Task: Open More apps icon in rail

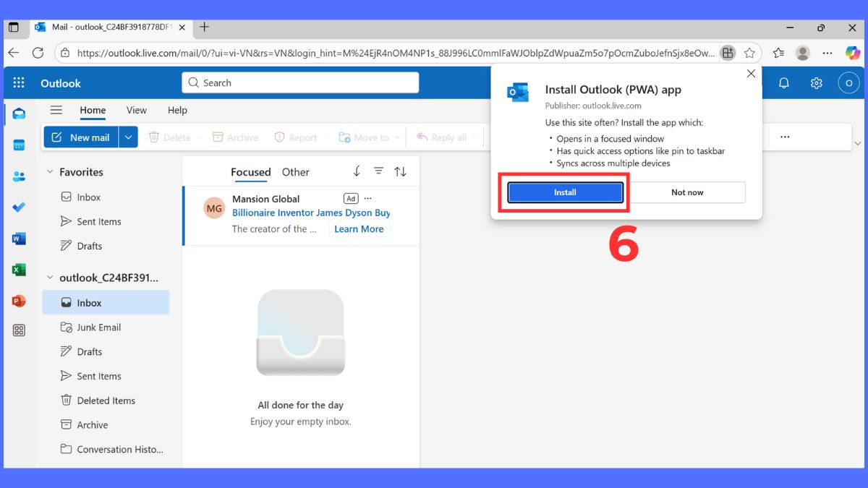Action: [x=19, y=330]
